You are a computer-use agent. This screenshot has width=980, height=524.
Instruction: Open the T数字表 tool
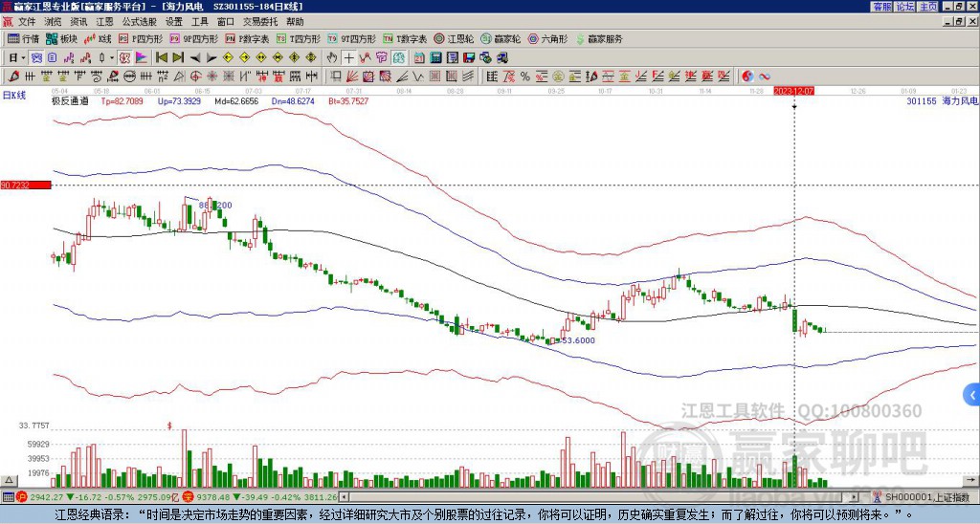405,38
